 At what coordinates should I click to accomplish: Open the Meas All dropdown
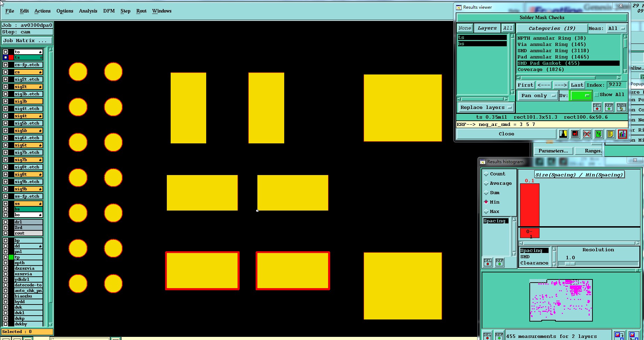[616, 29]
